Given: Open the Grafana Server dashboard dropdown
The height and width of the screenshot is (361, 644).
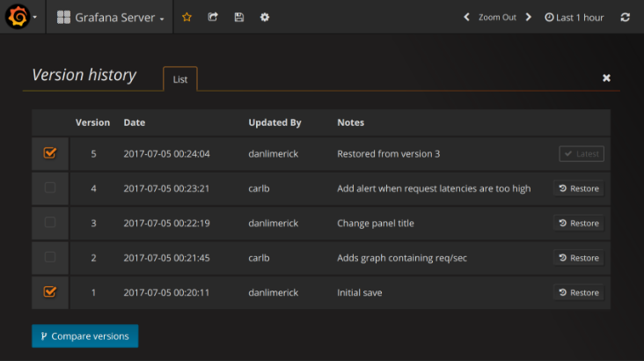Looking at the screenshot, I should point(110,17).
